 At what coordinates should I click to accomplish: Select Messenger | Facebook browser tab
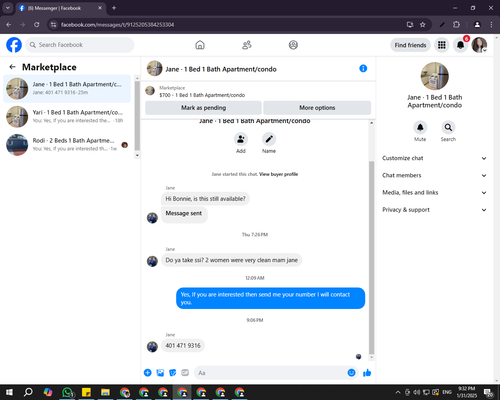click(x=61, y=8)
